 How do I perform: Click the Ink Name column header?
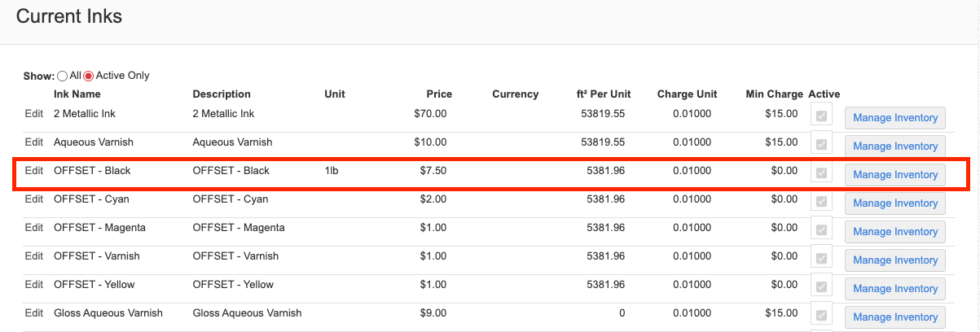coord(77,94)
